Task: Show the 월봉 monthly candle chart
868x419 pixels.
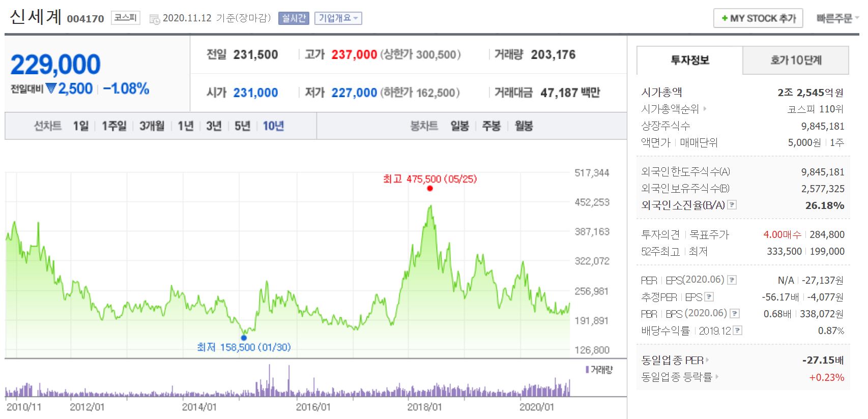Action: (524, 126)
